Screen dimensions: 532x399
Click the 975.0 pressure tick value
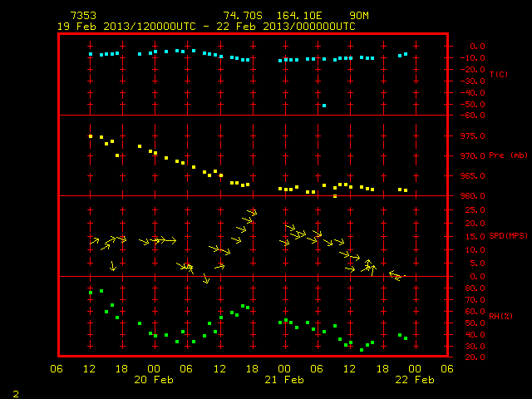point(473,136)
